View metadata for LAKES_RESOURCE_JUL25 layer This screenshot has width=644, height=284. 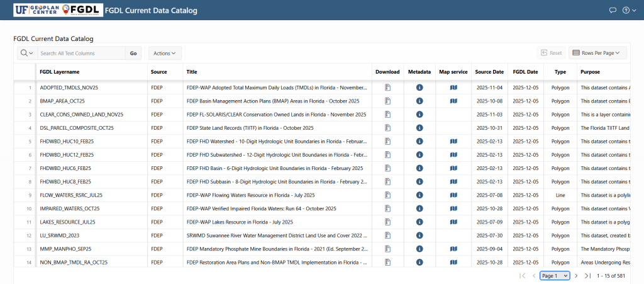pos(419,222)
